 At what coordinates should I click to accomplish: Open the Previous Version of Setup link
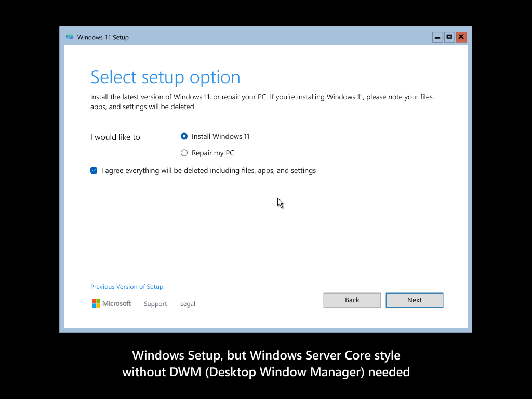click(x=127, y=287)
